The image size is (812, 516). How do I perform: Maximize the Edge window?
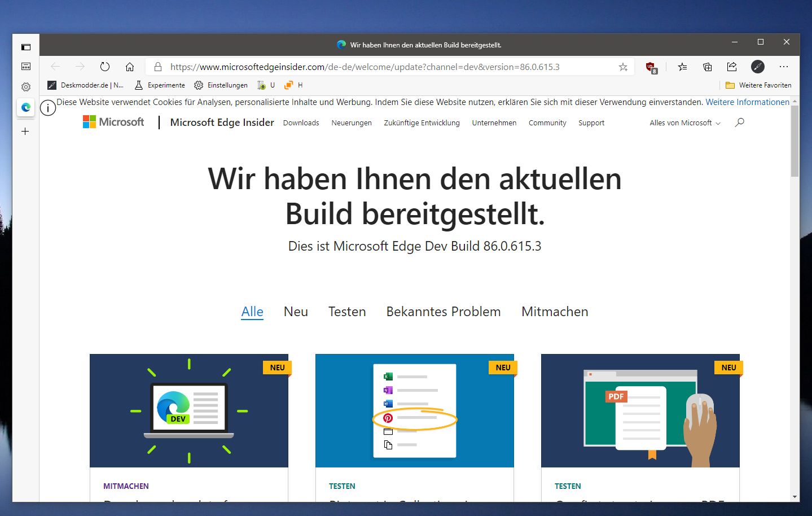tap(761, 42)
